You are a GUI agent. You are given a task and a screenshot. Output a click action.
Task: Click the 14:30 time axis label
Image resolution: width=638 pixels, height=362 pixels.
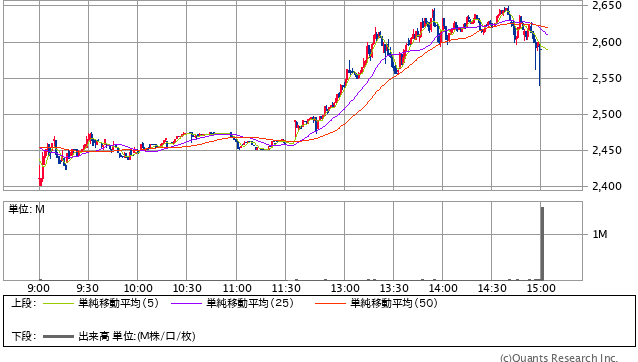[x=492, y=288]
